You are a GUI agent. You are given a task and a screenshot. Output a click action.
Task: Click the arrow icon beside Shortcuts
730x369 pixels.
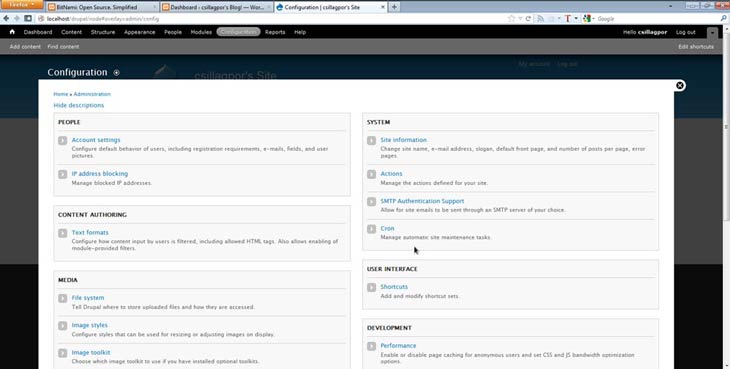(x=372, y=288)
